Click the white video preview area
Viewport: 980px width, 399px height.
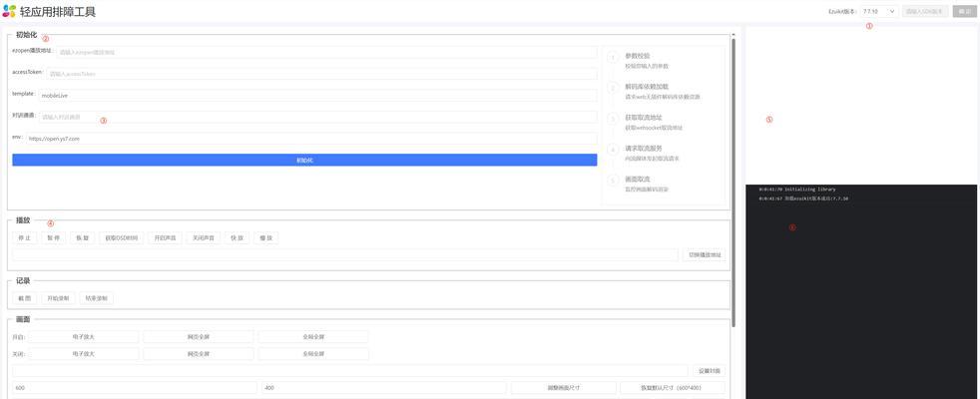[x=861, y=105]
